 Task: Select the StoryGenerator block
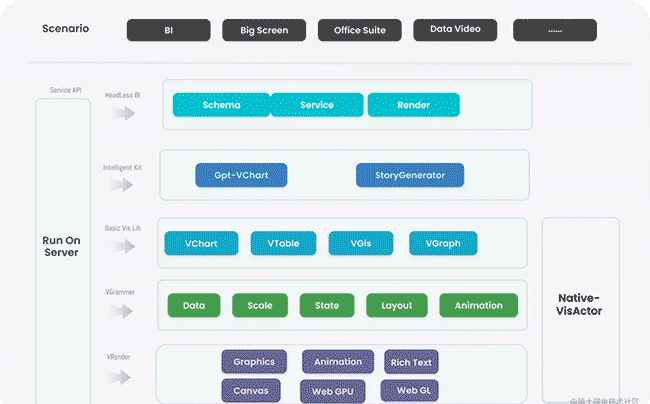pos(410,175)
